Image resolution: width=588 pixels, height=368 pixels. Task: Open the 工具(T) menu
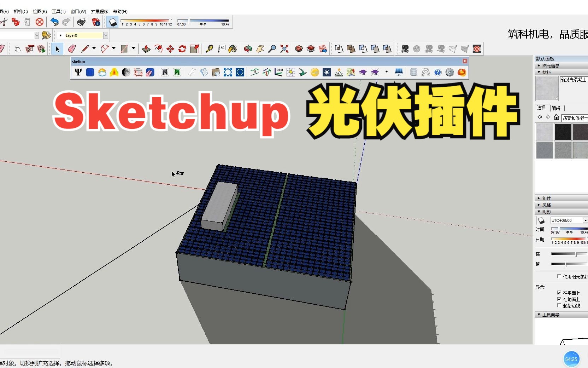coord(59,11)
